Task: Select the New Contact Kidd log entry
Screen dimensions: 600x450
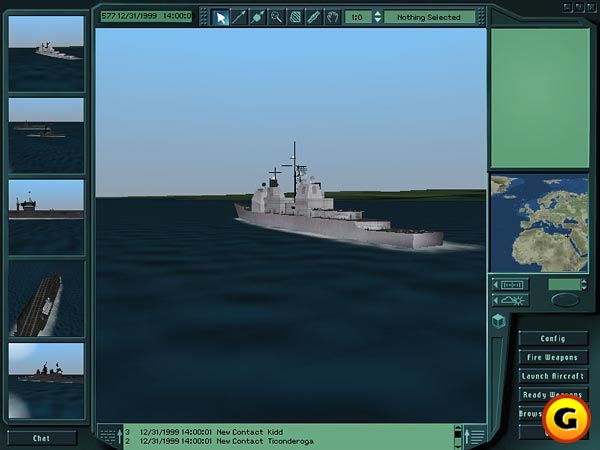Action: click(x=204, y=432)
